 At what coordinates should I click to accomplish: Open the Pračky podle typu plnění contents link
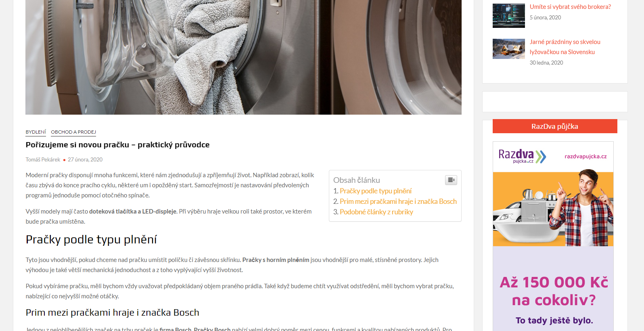375,191
